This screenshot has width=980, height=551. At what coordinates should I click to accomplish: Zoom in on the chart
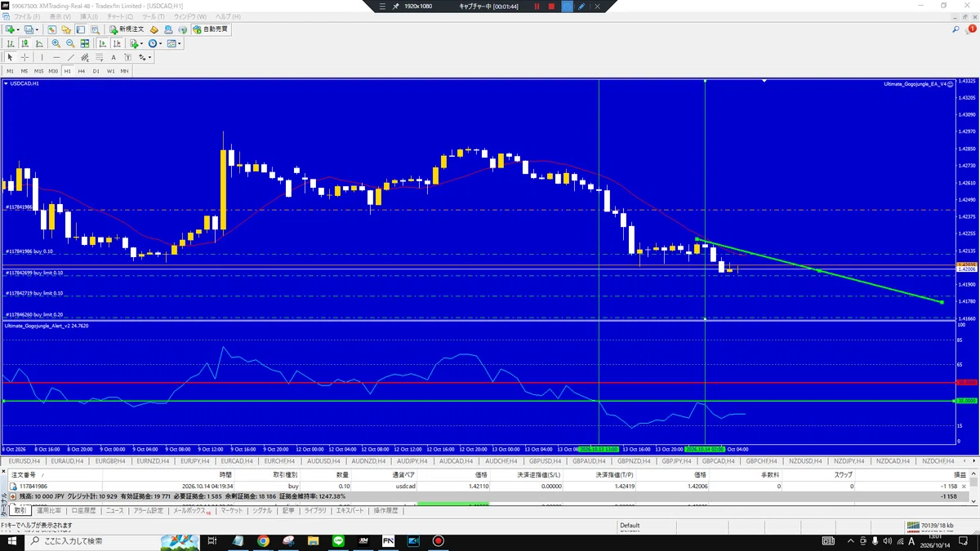click(56, 43)
